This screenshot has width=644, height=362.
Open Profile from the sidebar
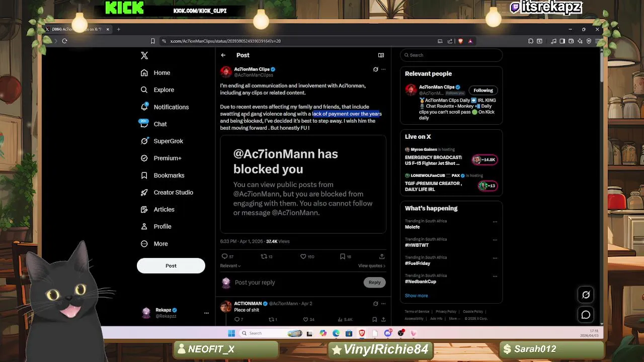[156, 227]
